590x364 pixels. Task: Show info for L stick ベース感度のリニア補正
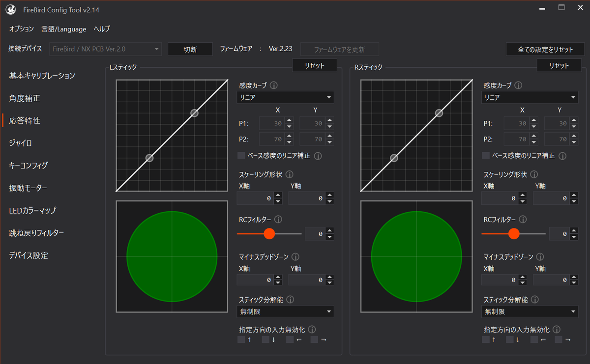point(318,156)
